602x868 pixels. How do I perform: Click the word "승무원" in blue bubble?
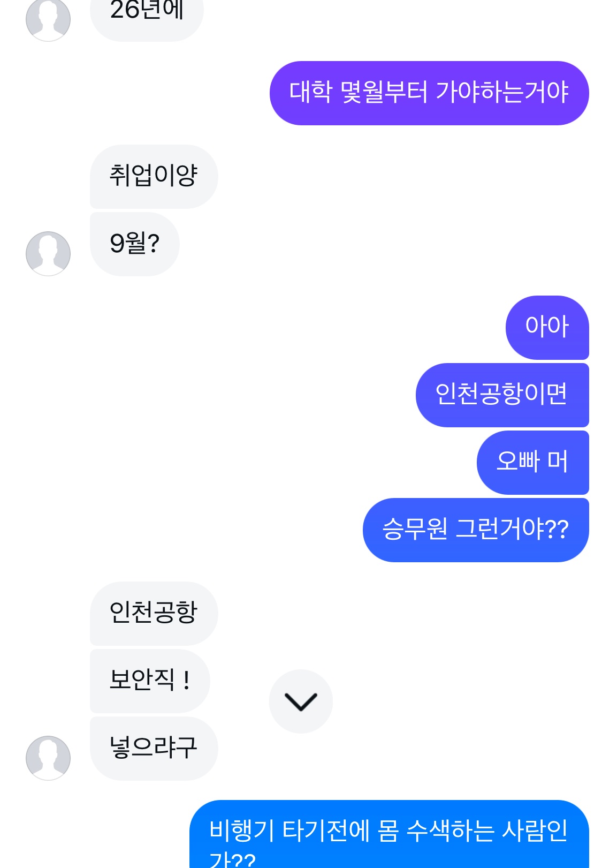click(x=415, y=529)
